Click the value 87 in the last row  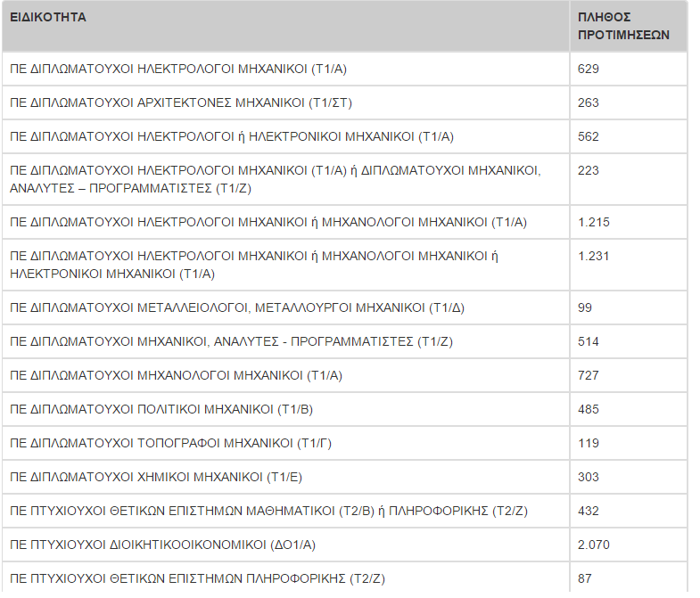click(585, 578)
